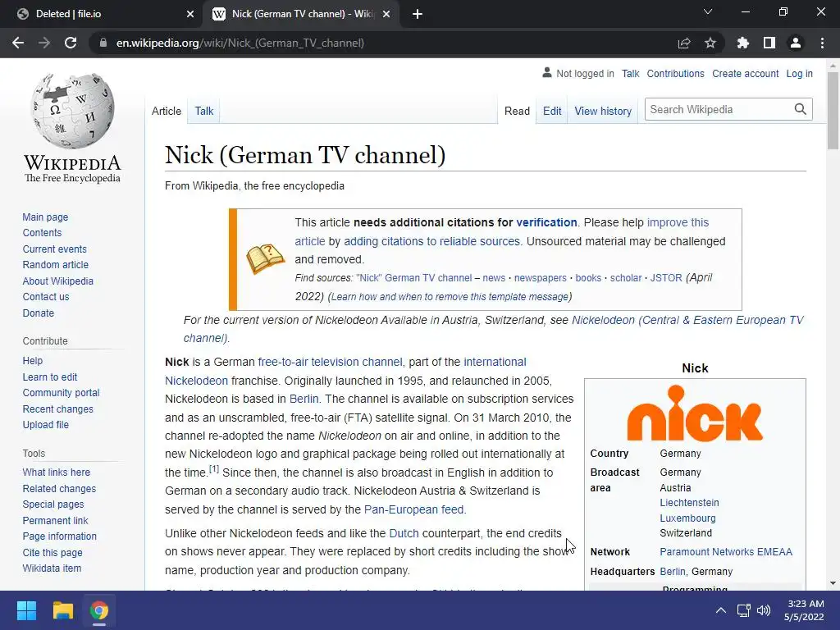Load a Random article
The width and height of the screenshot is (840, 630).
pos(55,265)
